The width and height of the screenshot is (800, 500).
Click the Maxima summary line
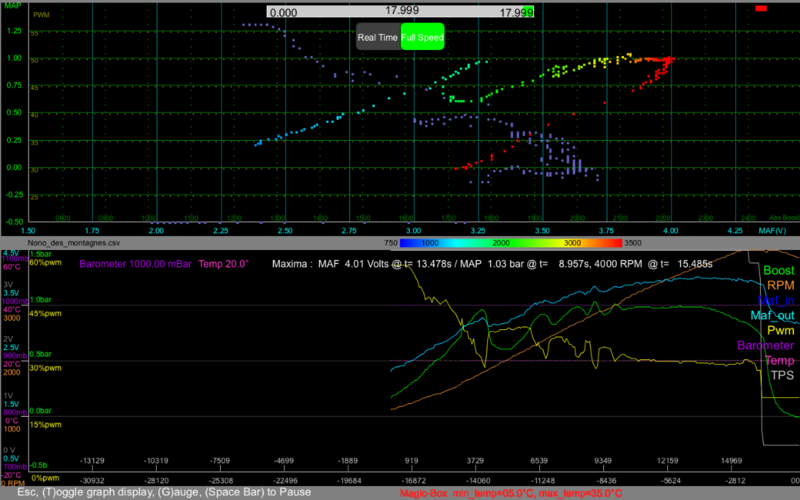[x=492, y=264]
